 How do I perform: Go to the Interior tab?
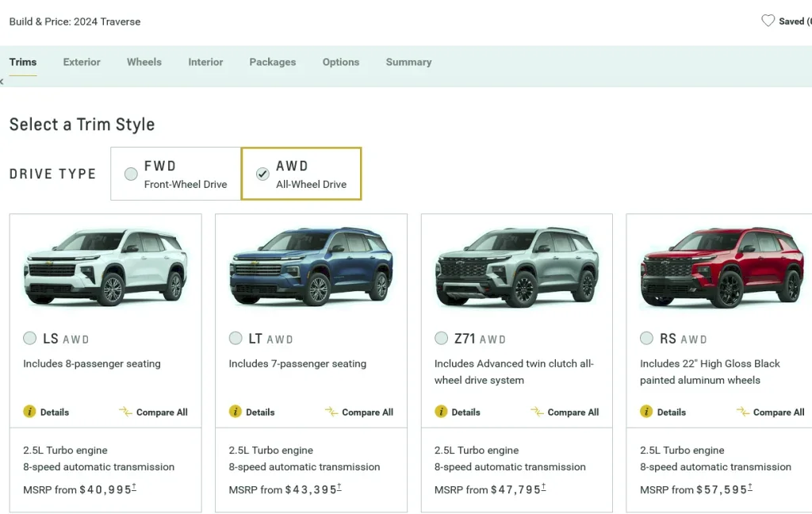click(205, 62)
